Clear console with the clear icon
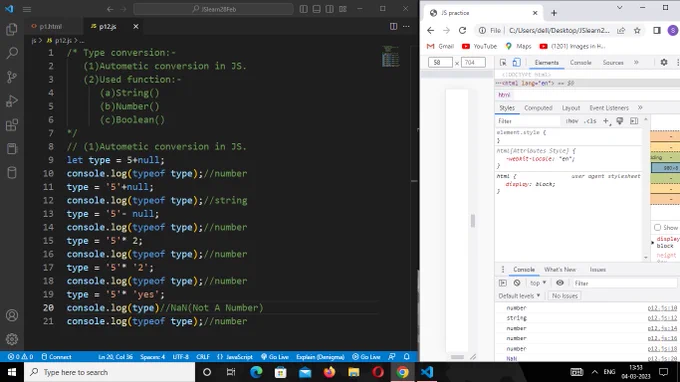This screenshot has width=680, height=382. [517, 283]
